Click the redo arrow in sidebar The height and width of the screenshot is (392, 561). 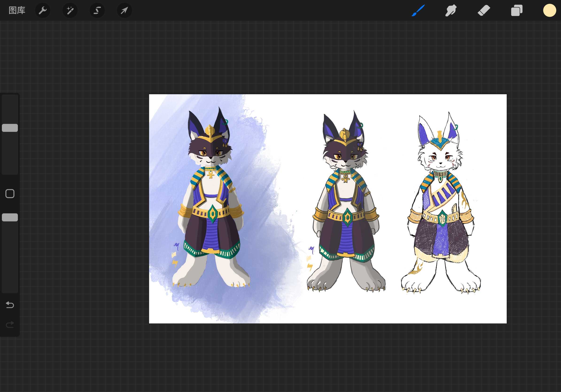pos(10,325)
